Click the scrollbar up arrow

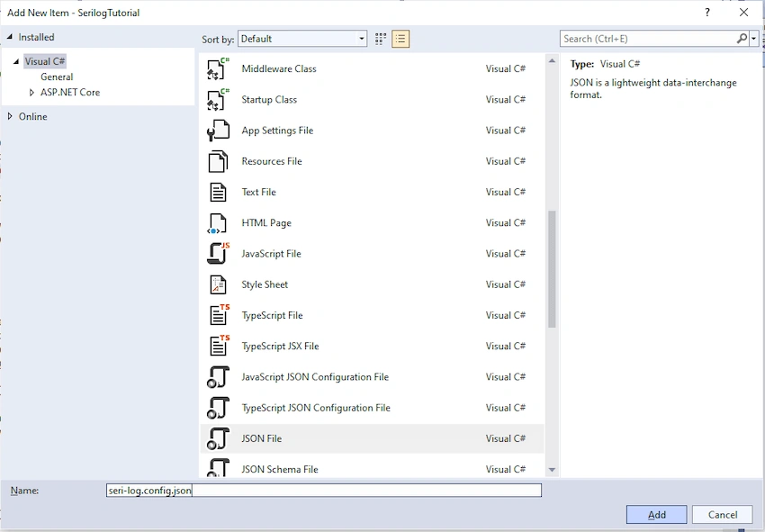552,61
